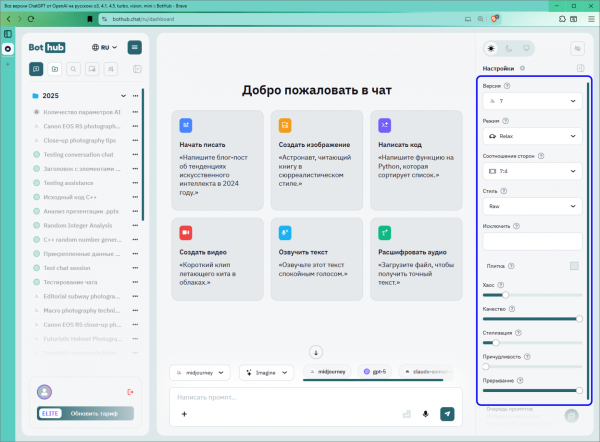Select the light theme sun icon
Viewport: 600px width, 442px height.
coord(490,47)
